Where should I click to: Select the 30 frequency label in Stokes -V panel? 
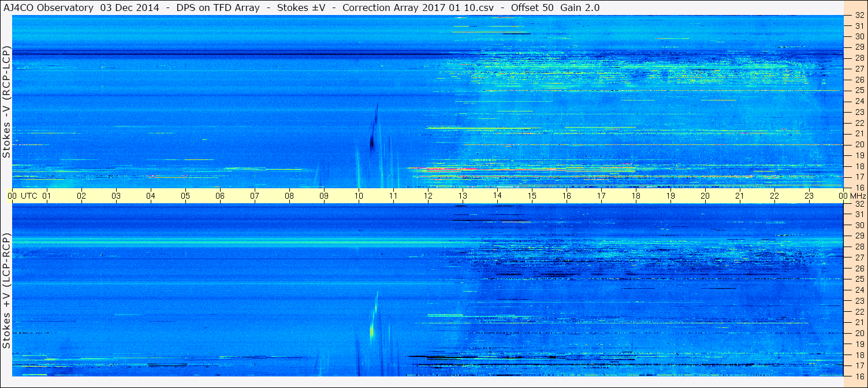(x=859, y=36)
